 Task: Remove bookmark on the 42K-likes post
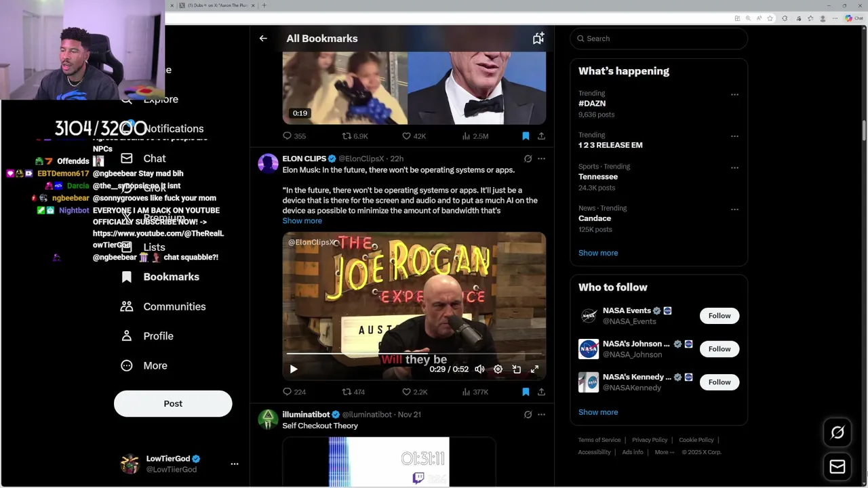coord(526,136)
